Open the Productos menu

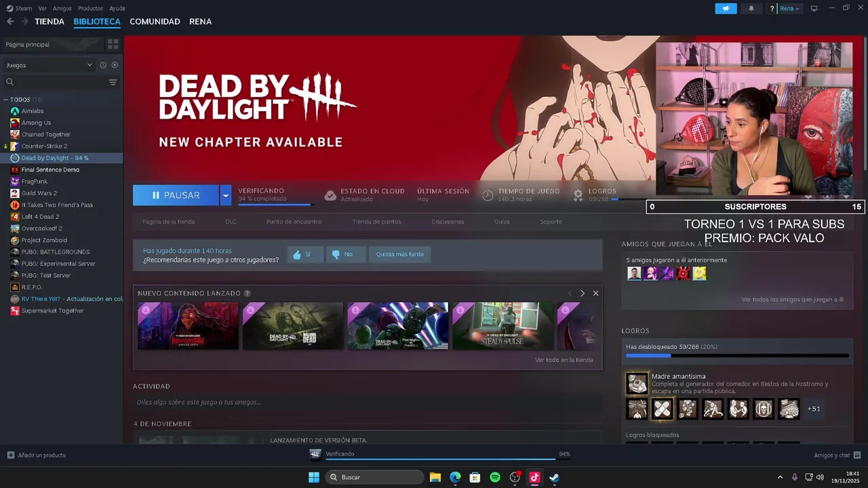(x=90, y=8)
